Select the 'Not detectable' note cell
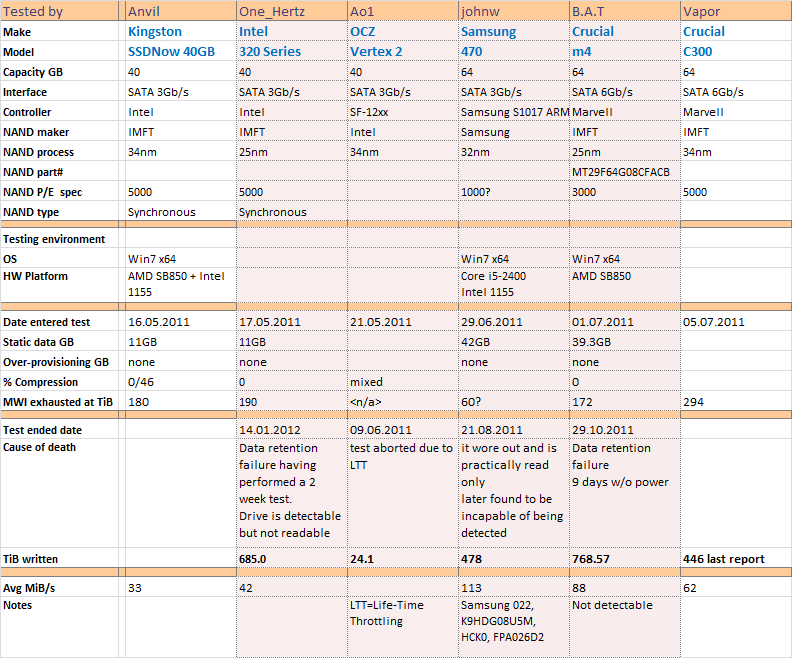This screenshot has width=792, height=658. (x=625, y=627)
